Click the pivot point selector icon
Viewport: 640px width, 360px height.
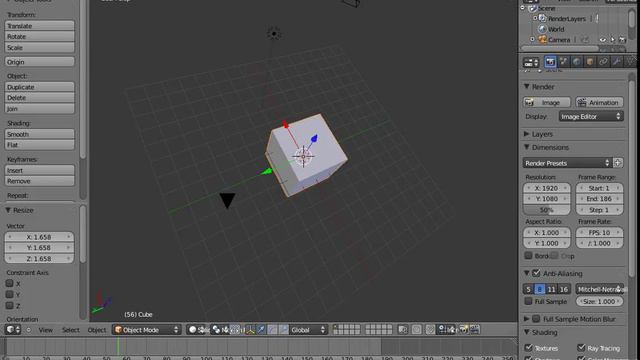(216, 330)
